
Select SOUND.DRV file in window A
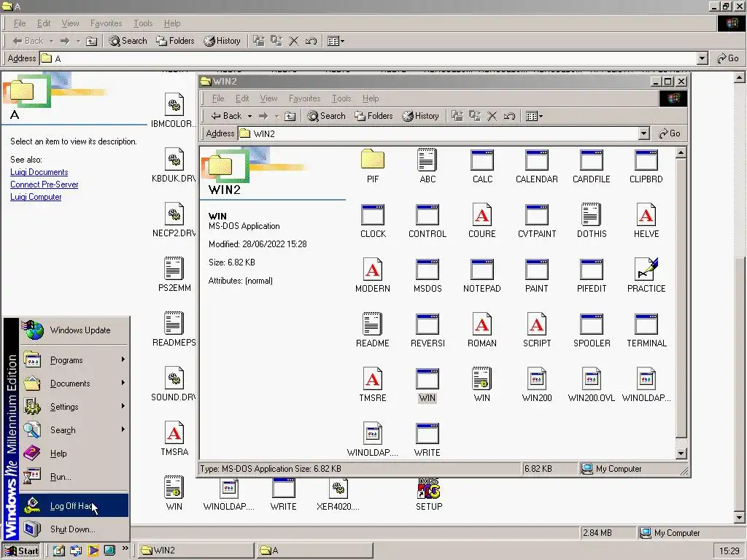tap(174, 378)
